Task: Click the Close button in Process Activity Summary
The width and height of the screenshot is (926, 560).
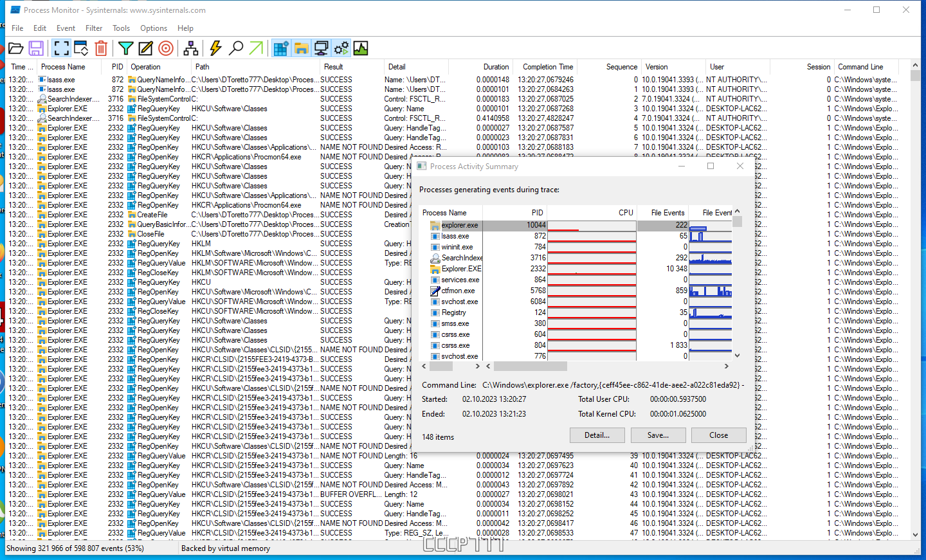Action: 718,435
